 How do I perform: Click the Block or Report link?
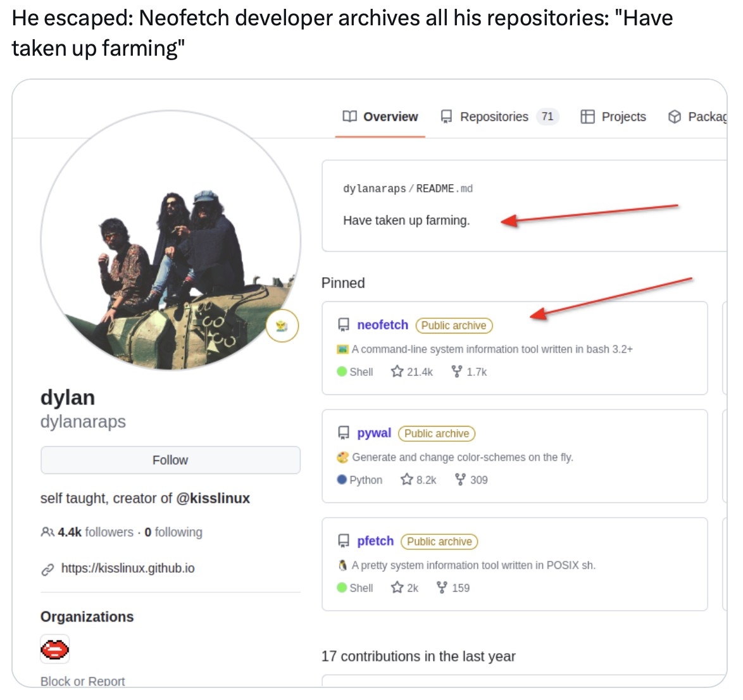coord(82,681)
